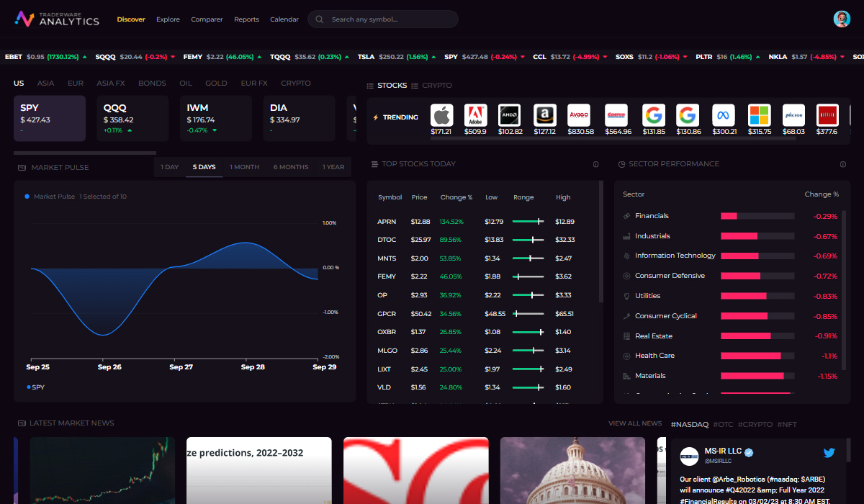This screenshot has height=504, width=864.
Task: Open the Google stock via its logo icon
Action: click(653, 114)
